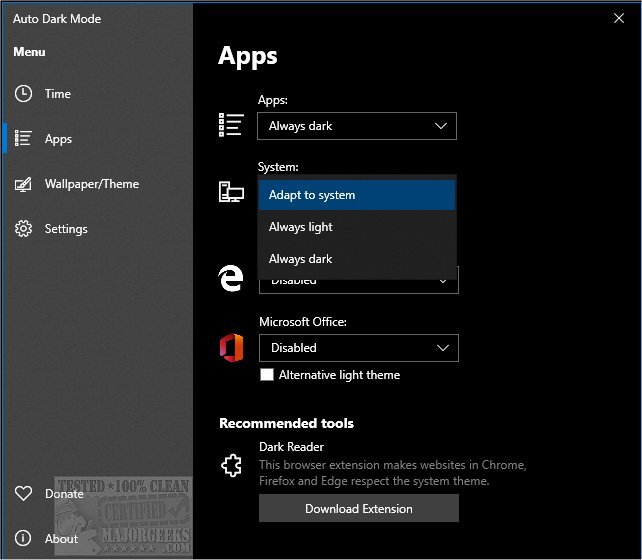Click the Alternative light theme label
The width and height of the screenshot is (642, 560).
pos(339,375)
